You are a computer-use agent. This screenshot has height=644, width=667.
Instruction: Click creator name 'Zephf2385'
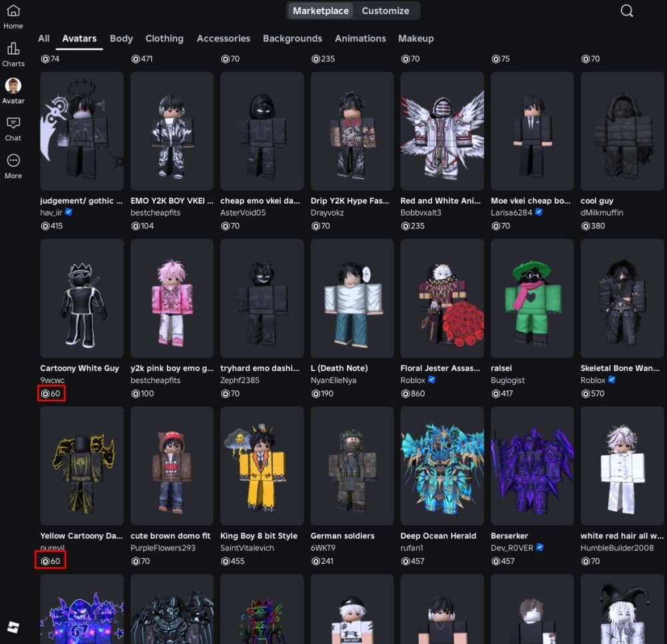(x=239, y=380)
